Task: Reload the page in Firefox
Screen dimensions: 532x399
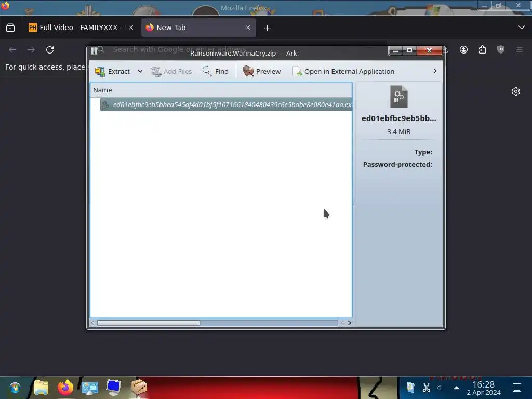Action: click(50, 50)
